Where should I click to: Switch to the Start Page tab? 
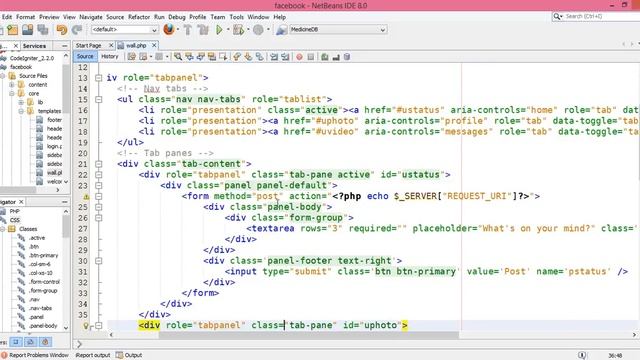pos(89,45)
